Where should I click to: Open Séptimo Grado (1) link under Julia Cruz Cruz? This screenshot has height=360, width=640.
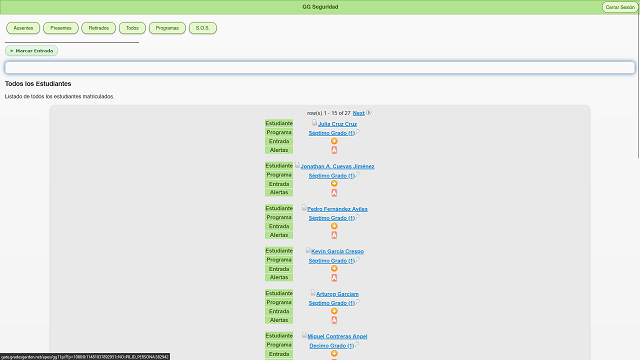click(331, 133)
